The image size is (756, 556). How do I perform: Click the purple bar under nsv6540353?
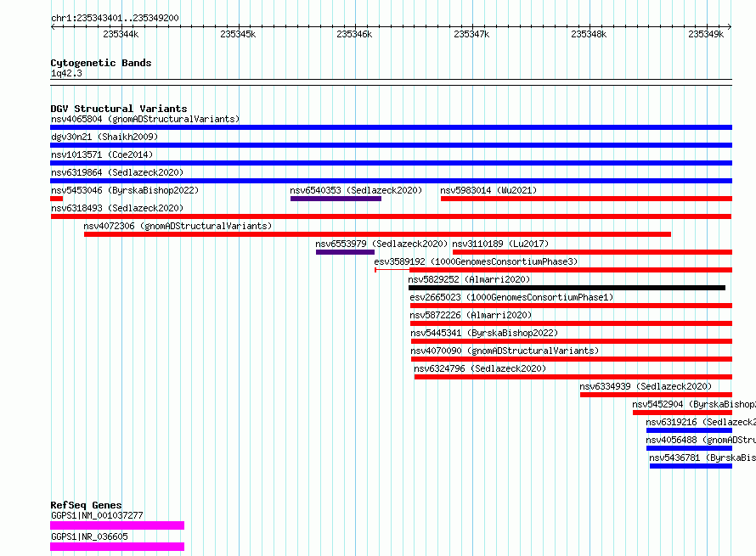(336, 199)
